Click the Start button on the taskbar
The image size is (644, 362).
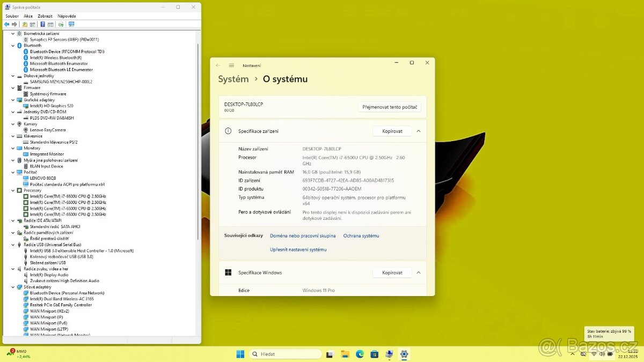coord(239,354)
